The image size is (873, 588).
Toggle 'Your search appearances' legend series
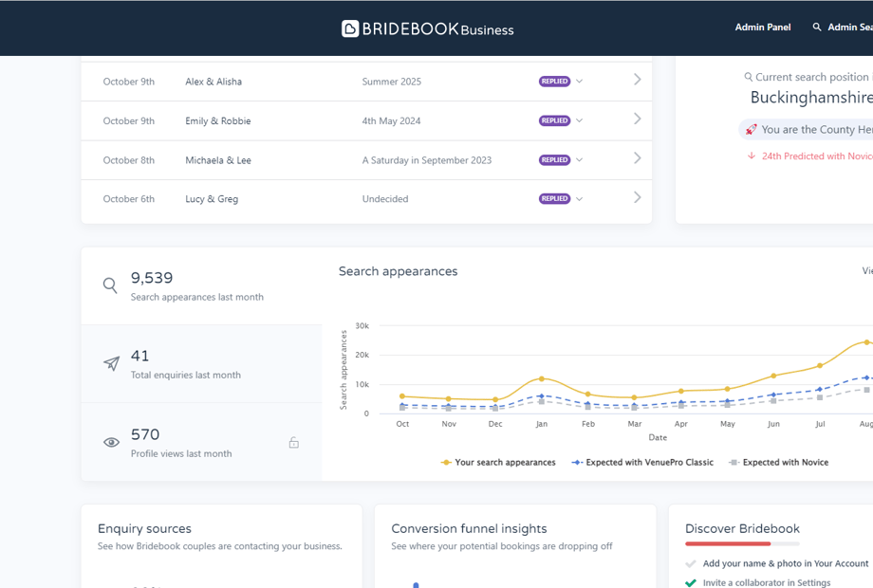[x=498, y=463]
